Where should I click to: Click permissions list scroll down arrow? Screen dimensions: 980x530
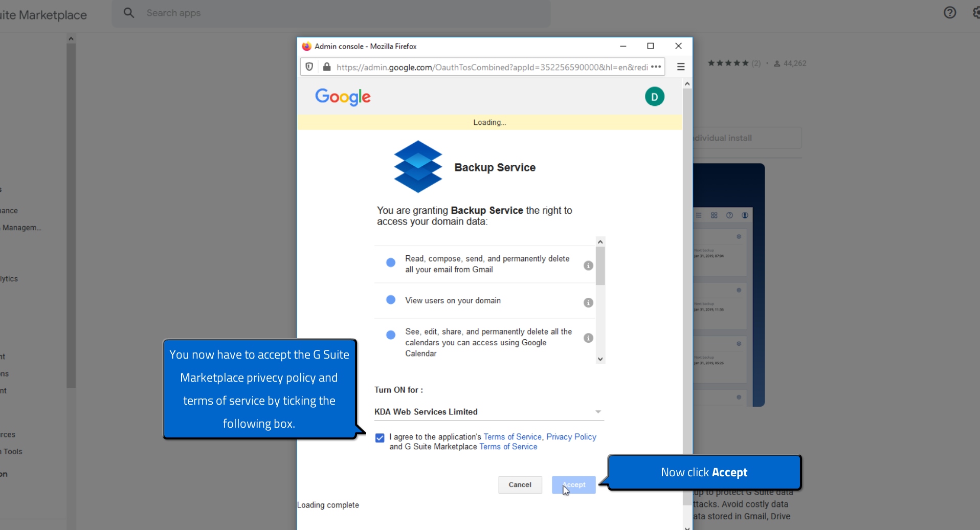[600, 359]
